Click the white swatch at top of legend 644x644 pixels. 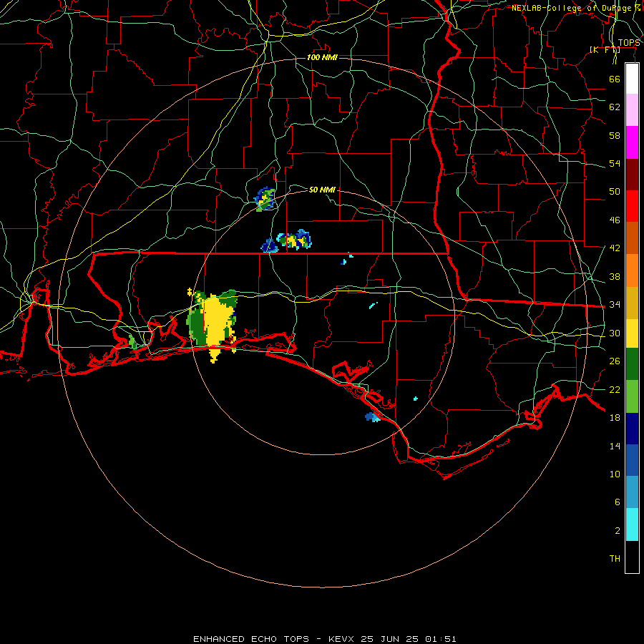click(x=632, y=79)
